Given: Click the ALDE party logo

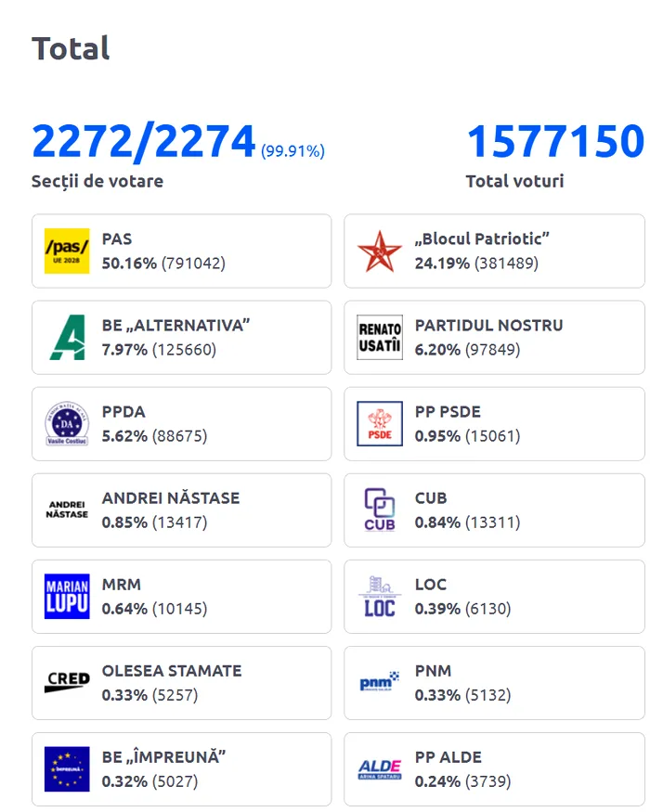Looking at the screenshot, I should [x=380, y=769].
